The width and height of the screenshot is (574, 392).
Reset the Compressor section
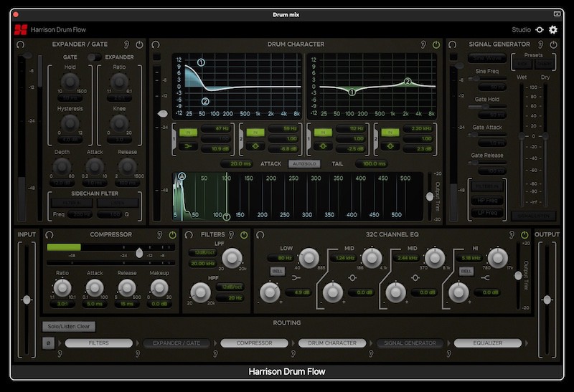(50, 235)
